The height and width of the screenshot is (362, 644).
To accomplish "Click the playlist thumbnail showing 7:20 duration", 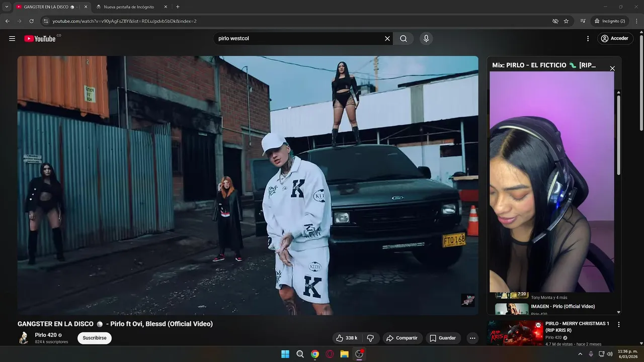I will [512, 295].
